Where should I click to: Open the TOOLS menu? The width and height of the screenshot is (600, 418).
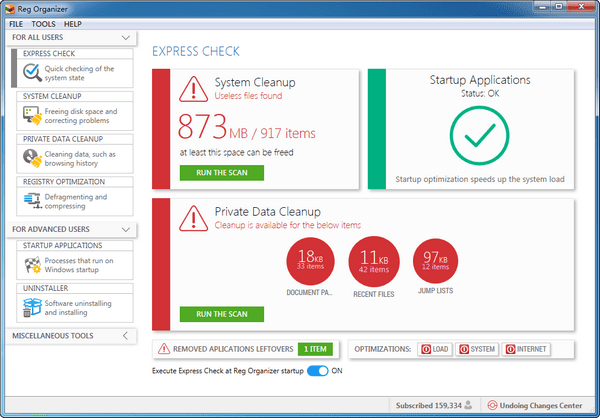(x=43, y=24)
